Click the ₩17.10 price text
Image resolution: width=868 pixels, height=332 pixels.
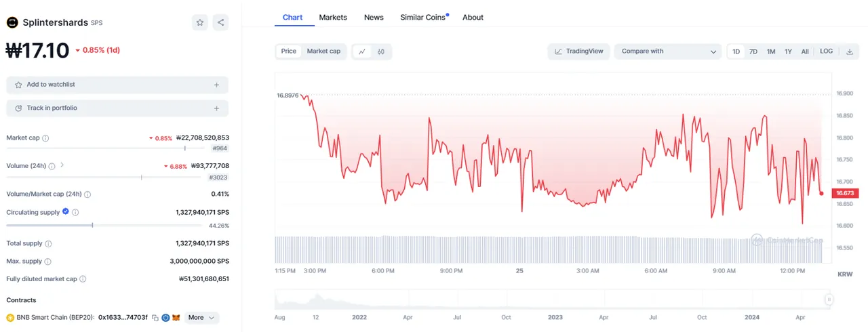point(38,50)
